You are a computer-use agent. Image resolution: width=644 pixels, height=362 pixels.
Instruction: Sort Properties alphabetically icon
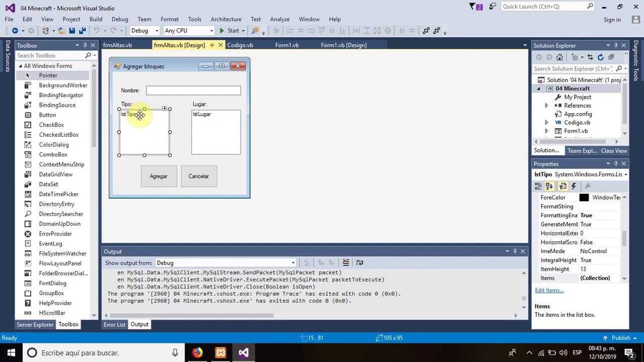(549, 187)
